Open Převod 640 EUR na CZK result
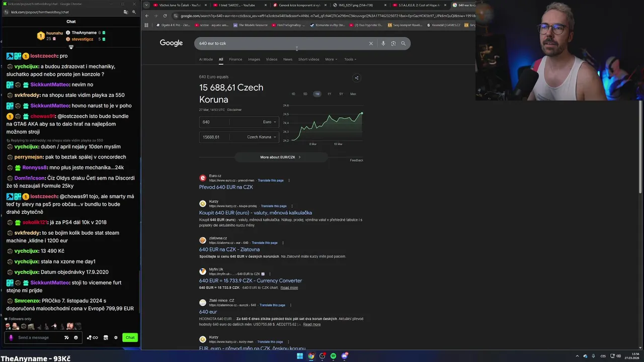The width and height of the screenshot is (644, 362). click(226, 187)
